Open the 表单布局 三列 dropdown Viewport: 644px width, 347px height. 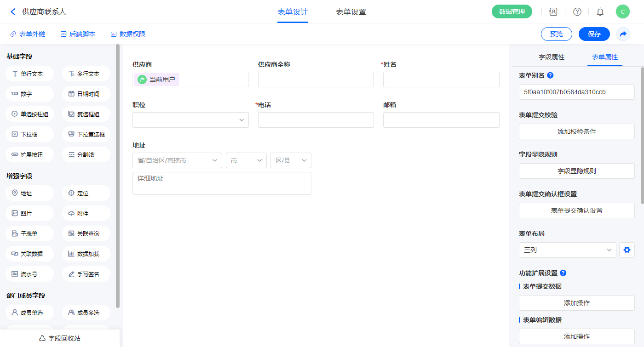point(567,250)
